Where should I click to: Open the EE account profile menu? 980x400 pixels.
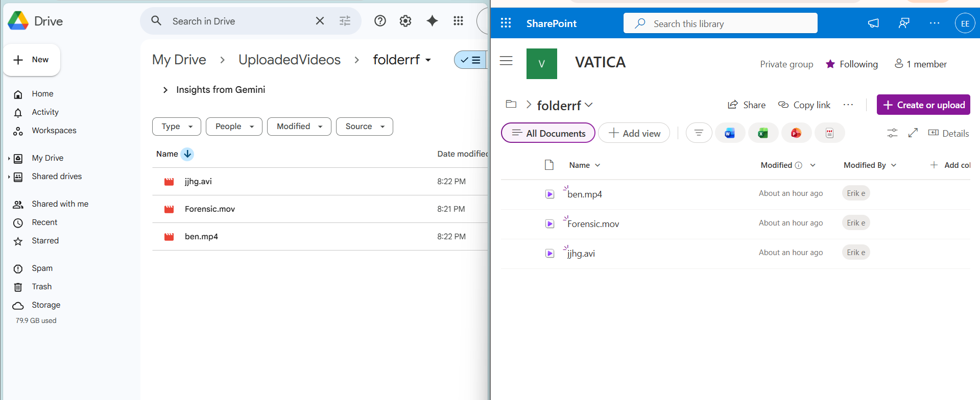(965, 23)
